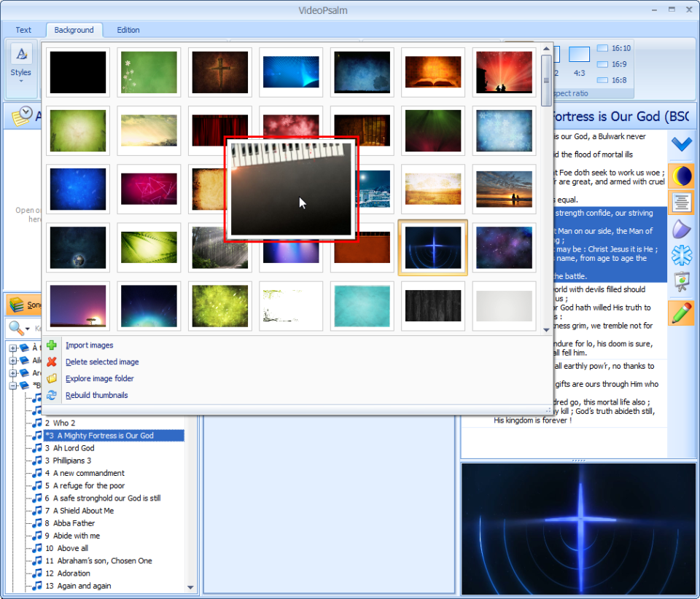Click the purple shield icon in right sidebar

pos(681,229)
